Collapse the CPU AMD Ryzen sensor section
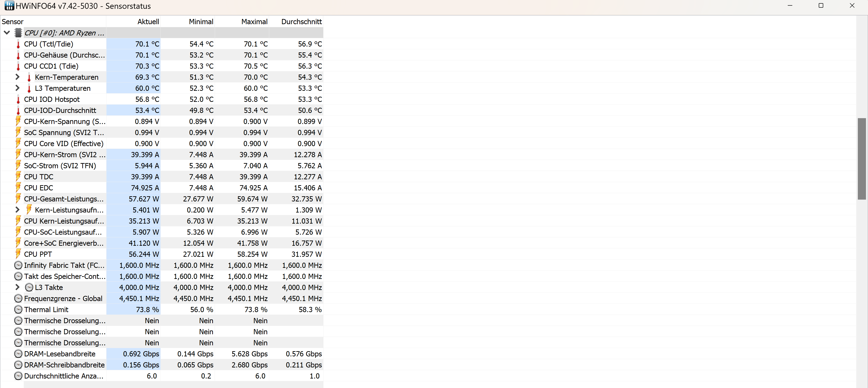868x388 pixels. coord(7,33)
